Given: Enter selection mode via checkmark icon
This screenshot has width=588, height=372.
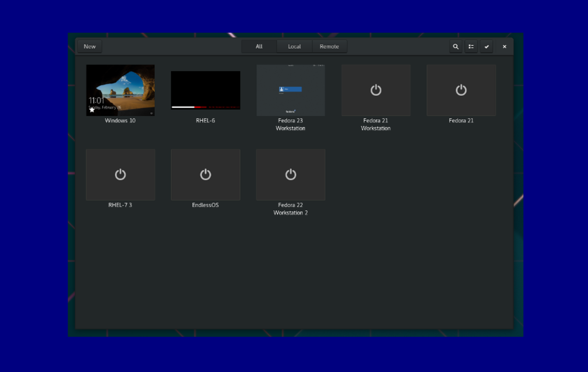Looking at the screenshot, I should (x=486, y=46).
